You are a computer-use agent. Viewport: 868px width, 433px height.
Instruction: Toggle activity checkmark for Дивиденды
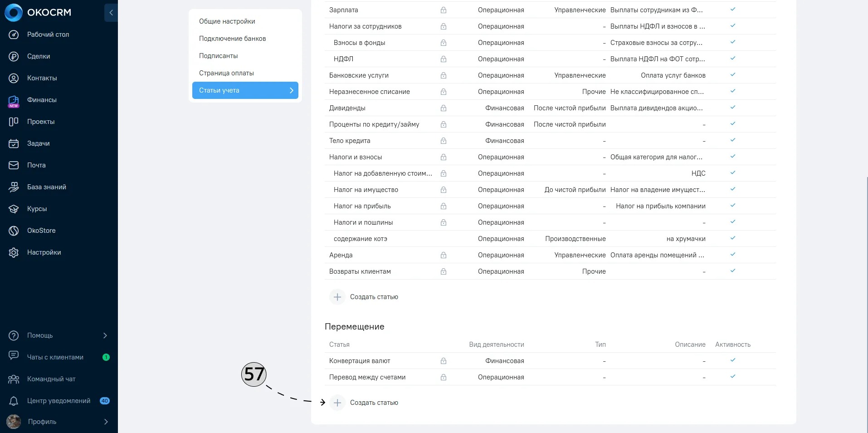click(733, 108)
